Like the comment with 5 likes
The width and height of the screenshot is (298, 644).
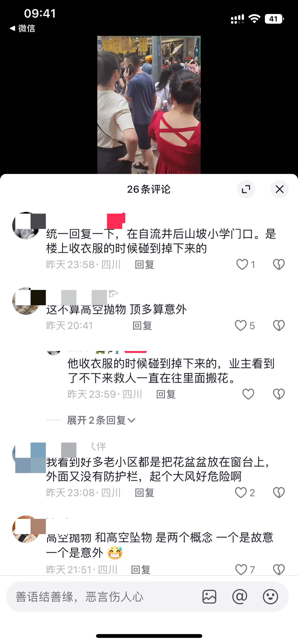(241, 325)
